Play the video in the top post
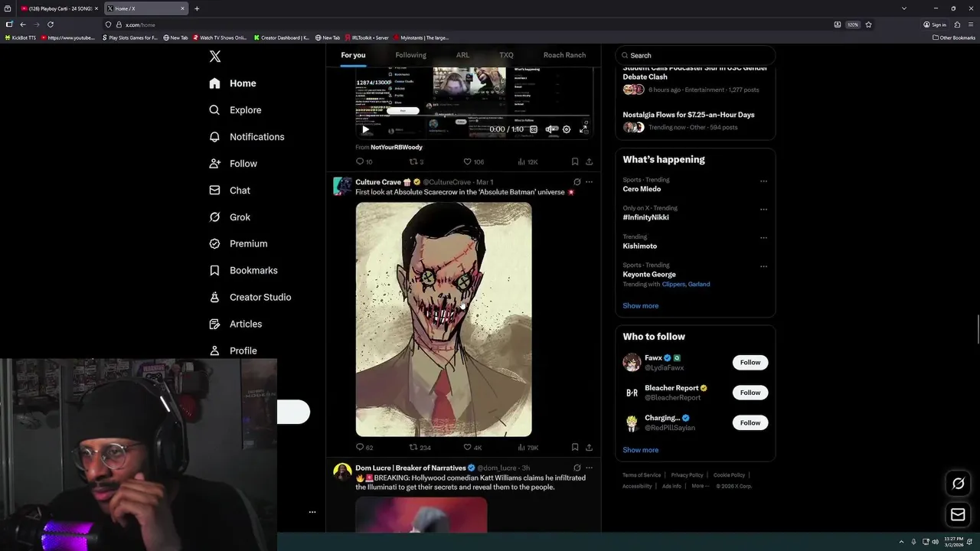 tap(365, 129)
